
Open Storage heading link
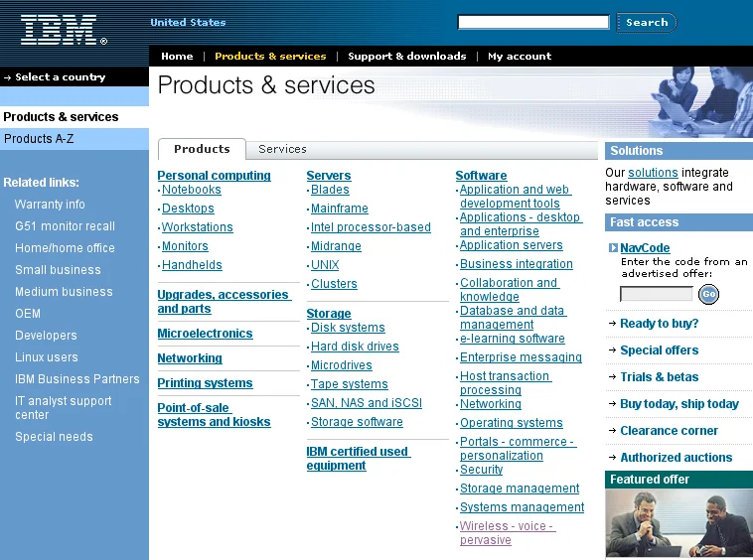[x=329, y=314]
